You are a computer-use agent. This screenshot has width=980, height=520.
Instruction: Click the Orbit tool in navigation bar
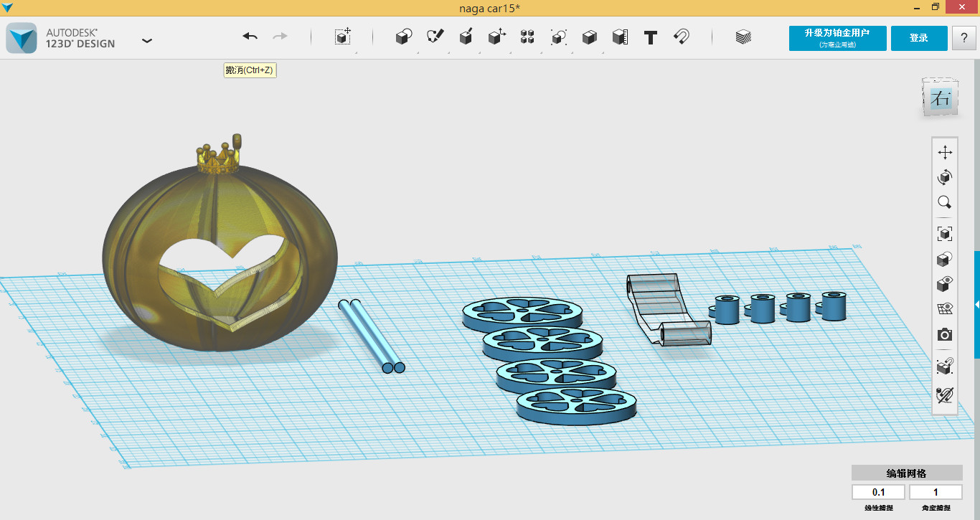click(x=945, y=177)
